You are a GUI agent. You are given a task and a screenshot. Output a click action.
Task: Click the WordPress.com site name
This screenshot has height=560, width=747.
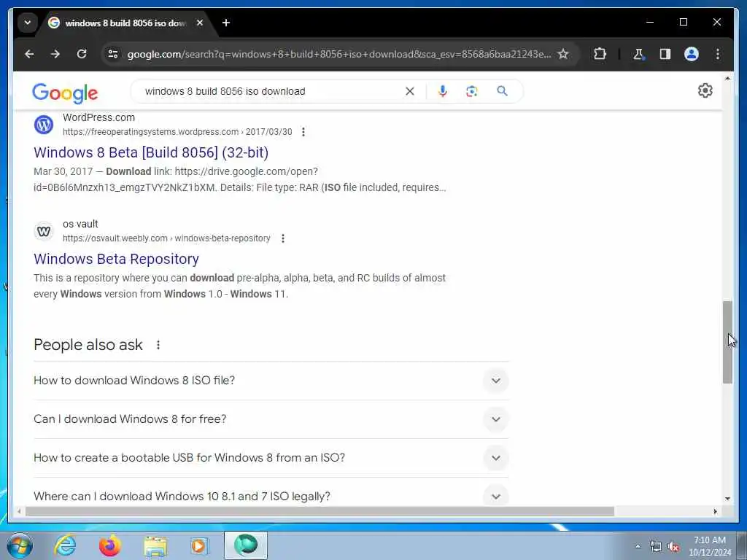click(x=98, y=117)
